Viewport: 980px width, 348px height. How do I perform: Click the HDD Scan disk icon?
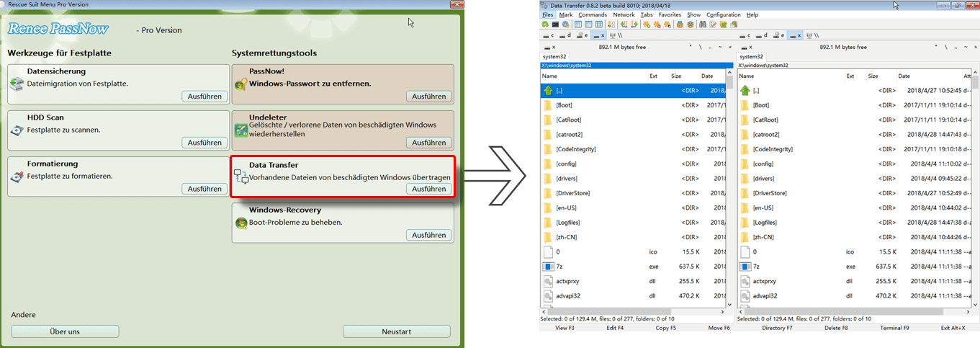(17, 130)
